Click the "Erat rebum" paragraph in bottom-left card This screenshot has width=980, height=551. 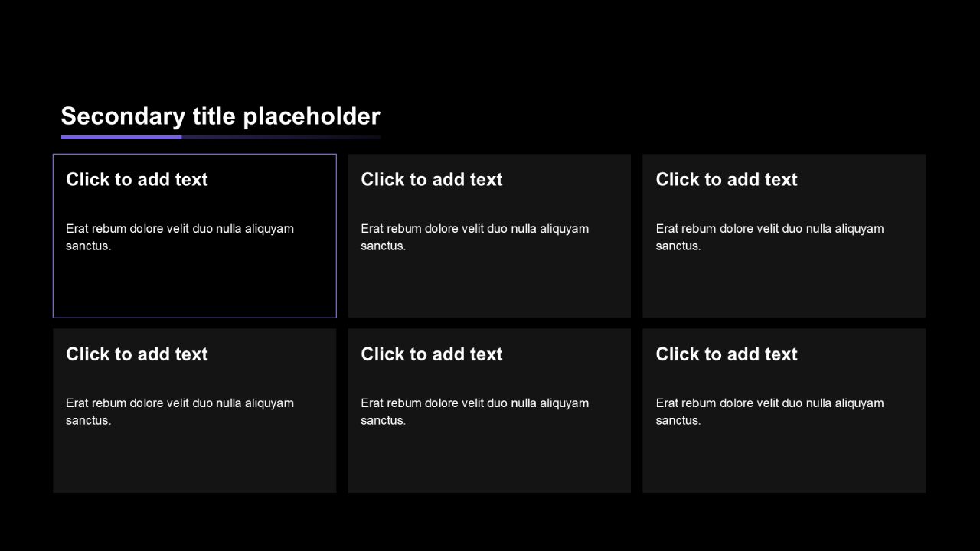click(x=180, y=412)
